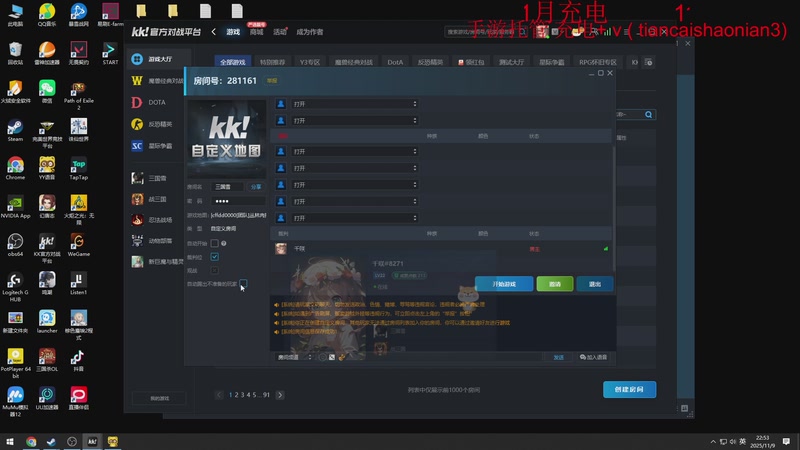Click the green signal icon in 千联's row
The width and height of the screenshot is (800, 450).
point(606,249)
